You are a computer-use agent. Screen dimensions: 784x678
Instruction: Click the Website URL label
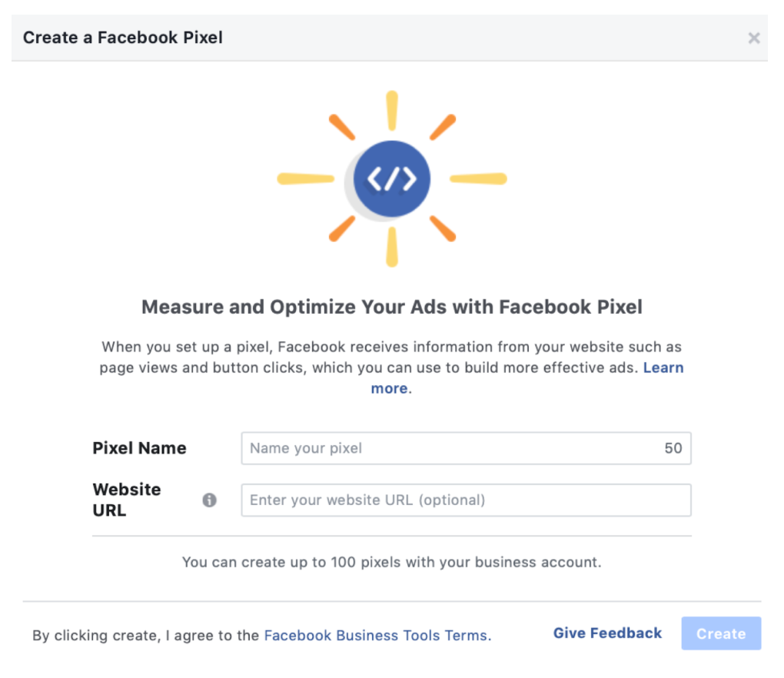tap(127, 500)
